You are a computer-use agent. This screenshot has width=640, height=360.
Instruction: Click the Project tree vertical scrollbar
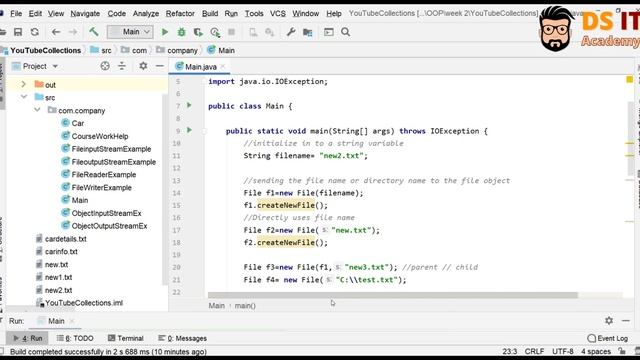pos(164,190)
